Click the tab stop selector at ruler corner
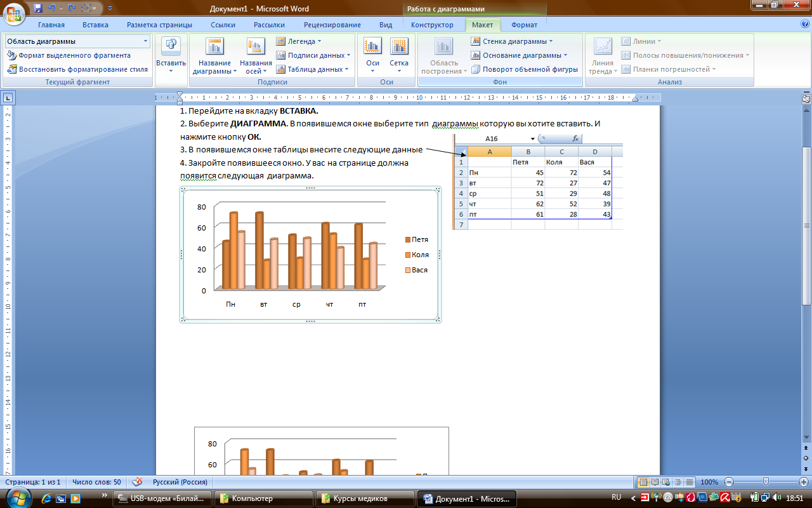The width and height of the screenshot is (812, 508). click(x=8, y=98)
